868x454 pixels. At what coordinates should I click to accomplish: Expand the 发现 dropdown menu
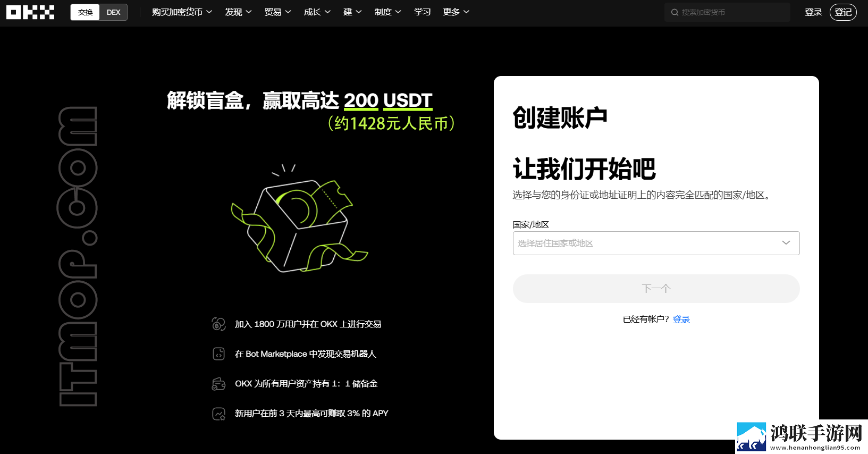pos(238,12)
